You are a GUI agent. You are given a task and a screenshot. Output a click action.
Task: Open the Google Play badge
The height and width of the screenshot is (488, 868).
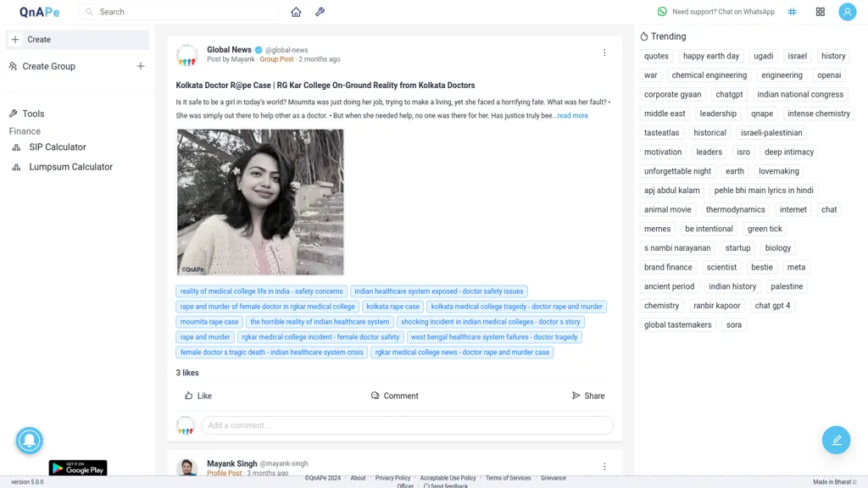point(78,468)
